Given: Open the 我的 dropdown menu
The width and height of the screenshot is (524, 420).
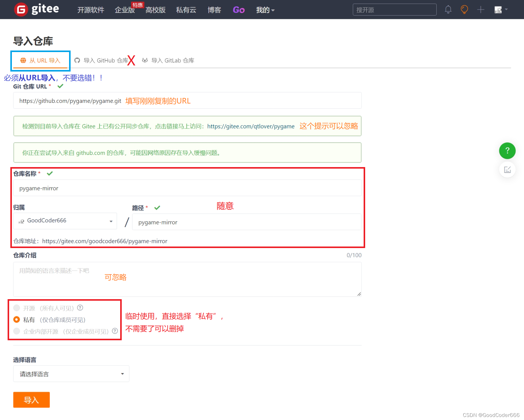Looking at the screenshot, I should tap(265, 10).
